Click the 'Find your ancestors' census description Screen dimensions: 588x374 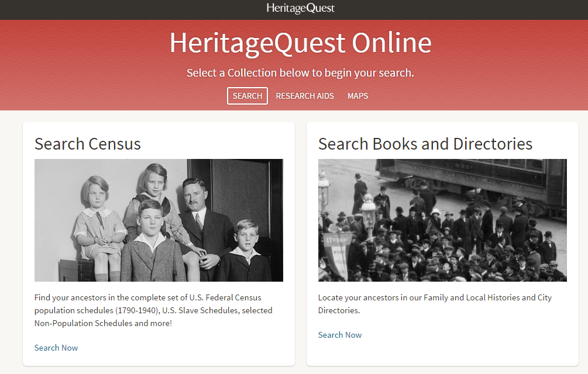pyautogui.click(x=153, y=310)
